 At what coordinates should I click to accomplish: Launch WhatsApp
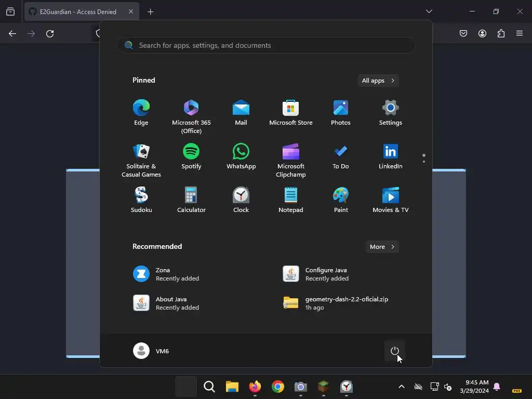tap(241, 156)
